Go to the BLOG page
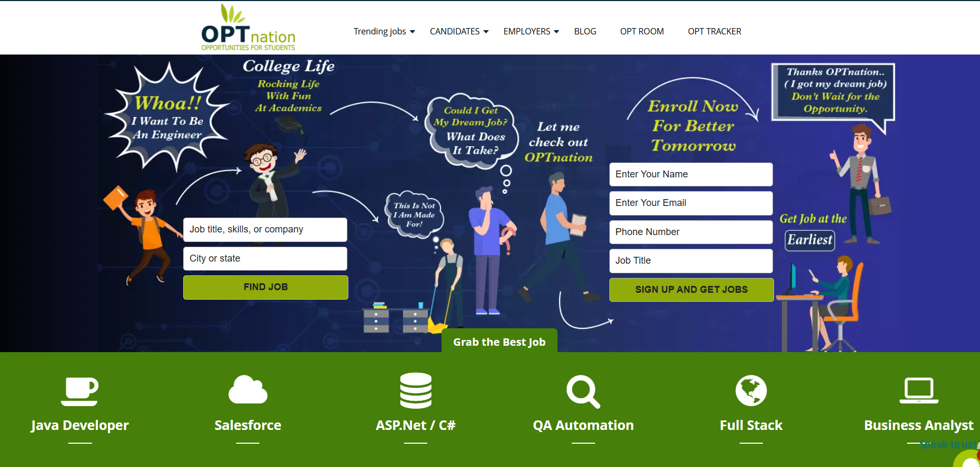 585,31
